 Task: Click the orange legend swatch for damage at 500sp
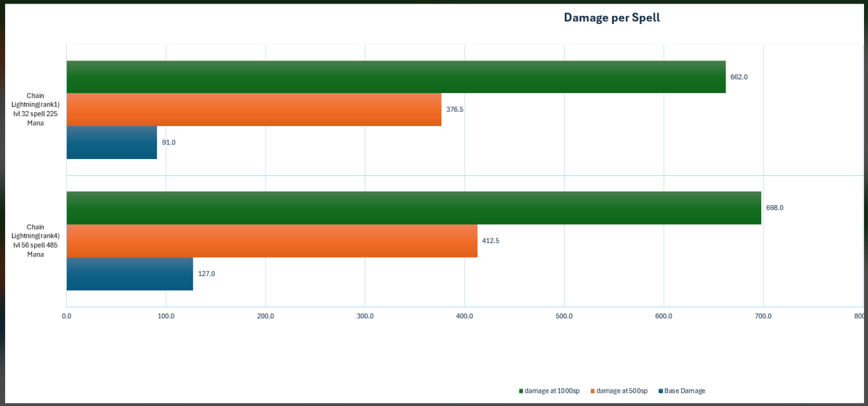pyautogui.click(x=593, y=391)
